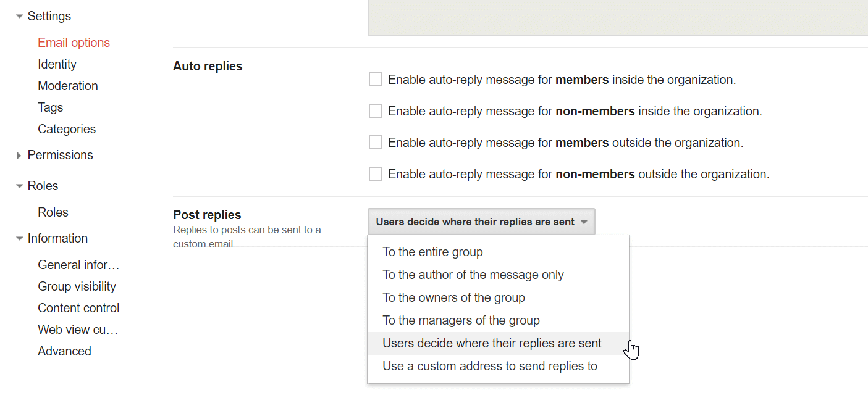The image size is (868, 403).
Task: Select 'To the entire group' option
Action: pyautogui.click(x=432, y=252)
